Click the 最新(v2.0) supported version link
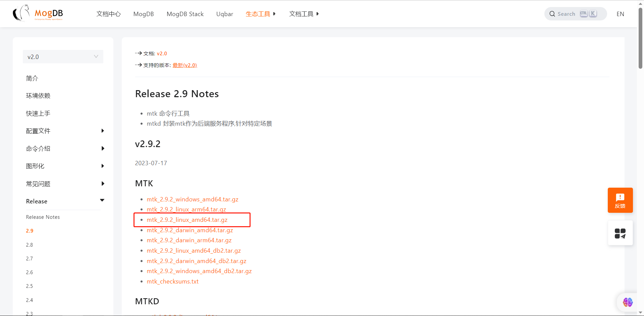This screenshot has height=316, width=644. click(185, 65)
